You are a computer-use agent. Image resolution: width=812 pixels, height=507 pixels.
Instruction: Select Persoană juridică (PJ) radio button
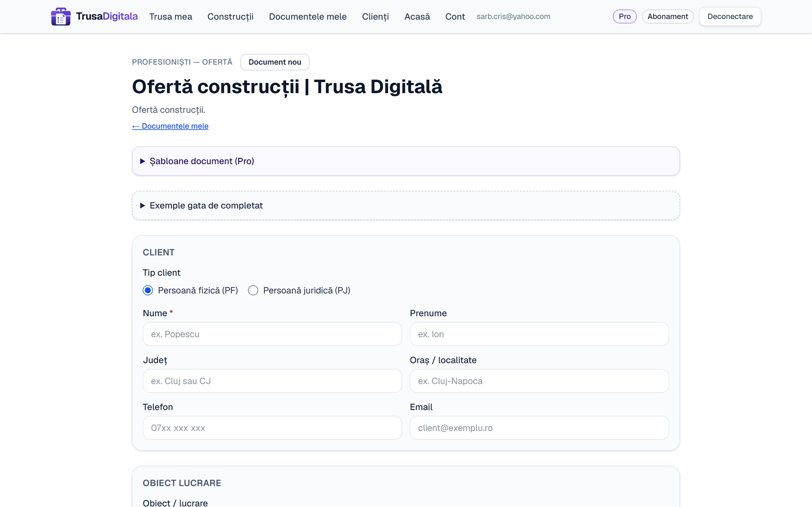click(253, 290)
